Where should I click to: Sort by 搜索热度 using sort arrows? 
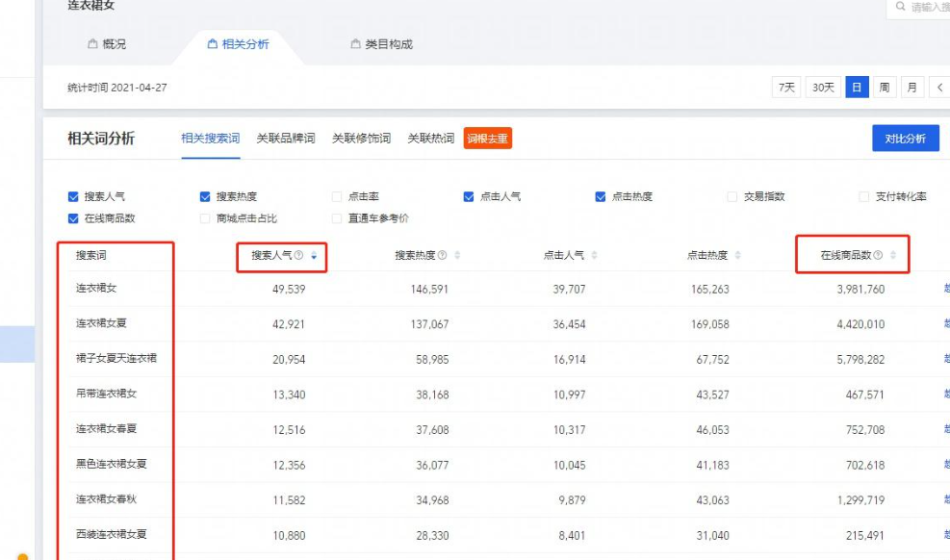pyautogui.click(x=457, y=256)
